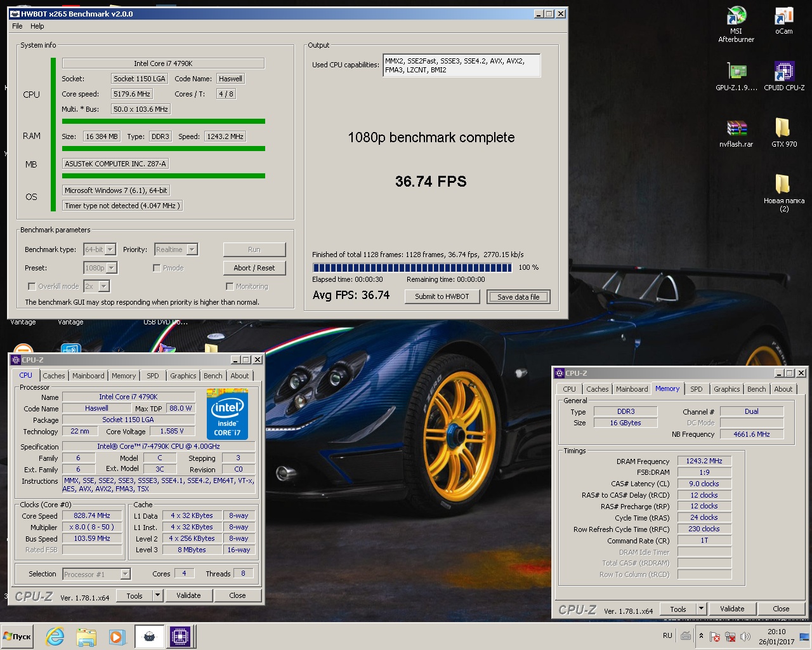Image resolution: width=812 pixels, height=650 pixels.
Task: Click Close button in right CPU-Z window
Action: pyautogui.click(x=781, y=609)
